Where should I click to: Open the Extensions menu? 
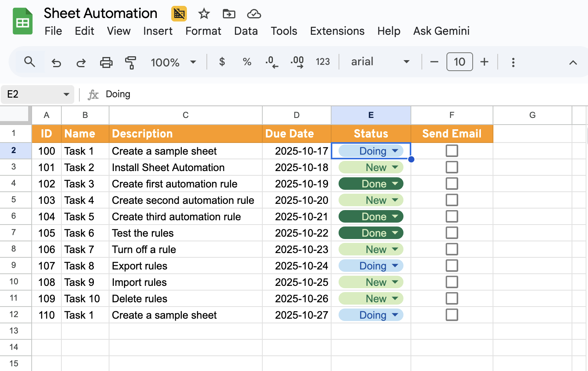pos(337,31)
